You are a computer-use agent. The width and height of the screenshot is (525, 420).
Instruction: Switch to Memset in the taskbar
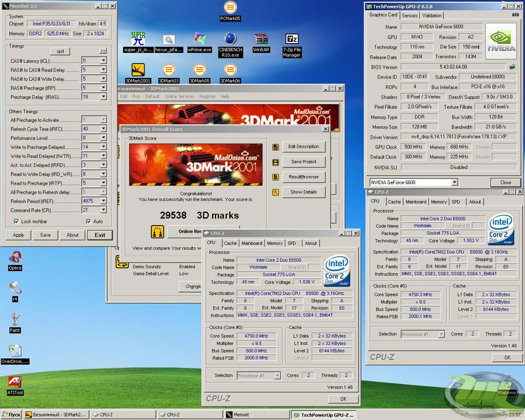[x=256, y=415]
